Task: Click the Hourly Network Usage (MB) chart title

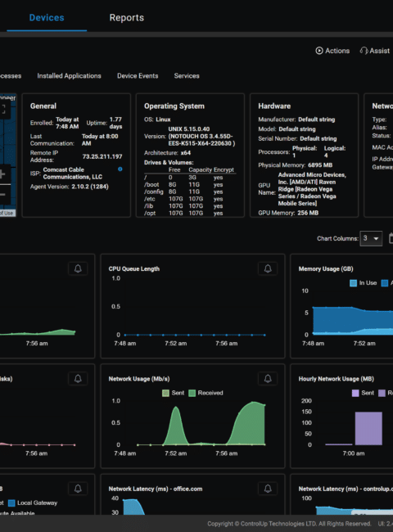Action: [337, 379]
